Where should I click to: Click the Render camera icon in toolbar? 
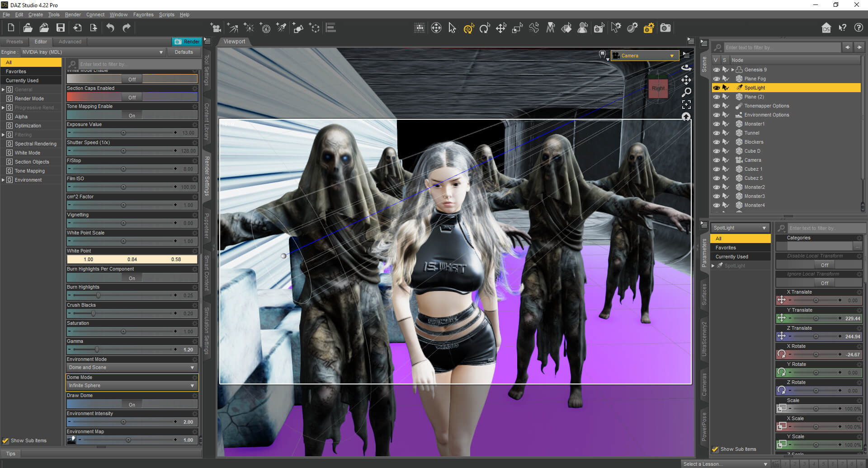click(665, 28)
